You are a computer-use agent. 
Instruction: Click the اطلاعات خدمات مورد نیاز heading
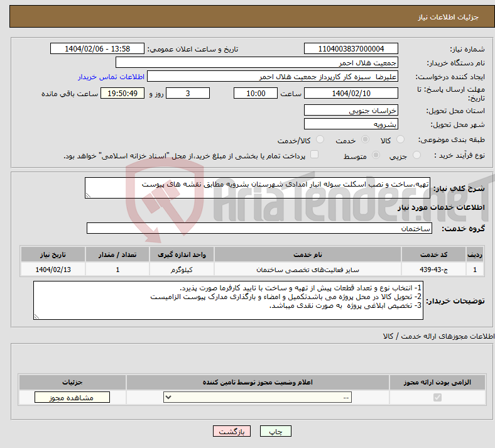pos(441,207)
